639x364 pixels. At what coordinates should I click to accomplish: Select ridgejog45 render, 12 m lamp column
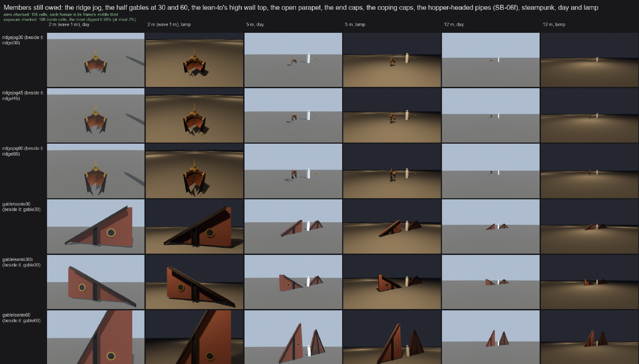tap(589, 115)
